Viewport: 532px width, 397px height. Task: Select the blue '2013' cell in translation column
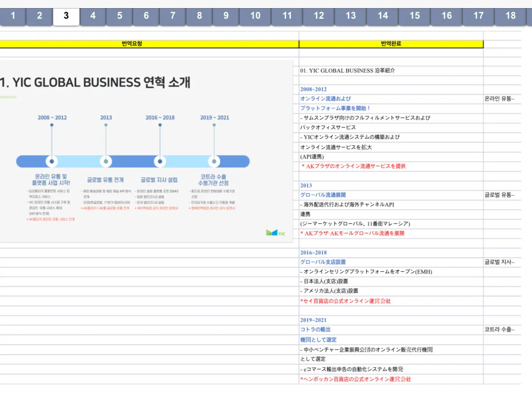click(x=391, y=185)
